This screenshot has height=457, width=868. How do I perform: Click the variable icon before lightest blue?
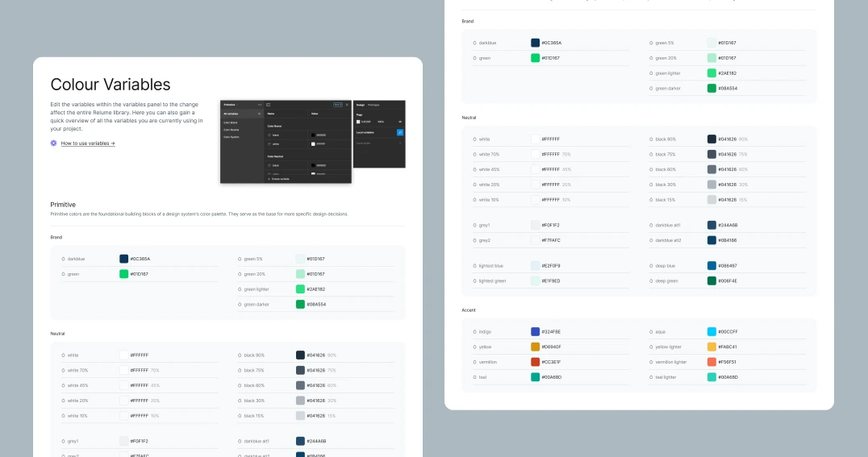(474, 265)
